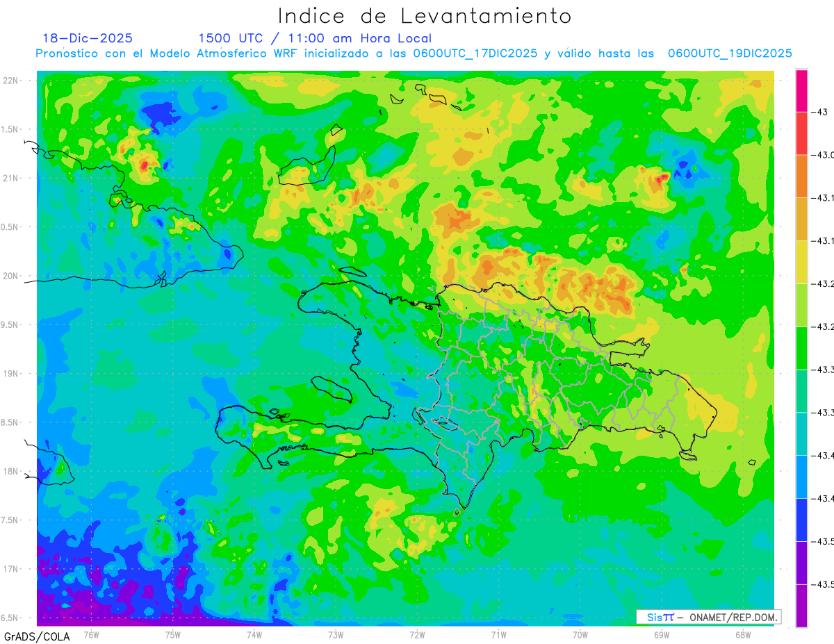Click the '72W' longitude label

417,634
